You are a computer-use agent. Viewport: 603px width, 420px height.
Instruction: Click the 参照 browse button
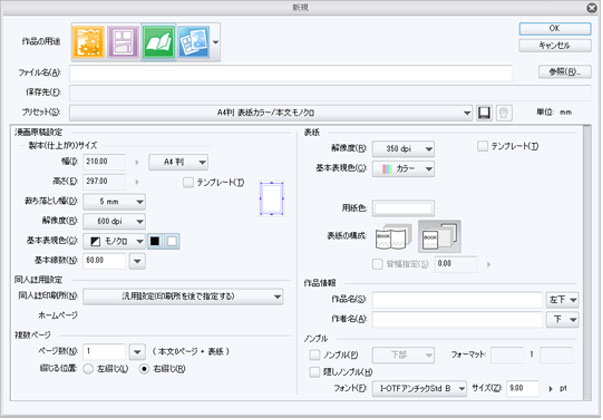coord(565,72)
